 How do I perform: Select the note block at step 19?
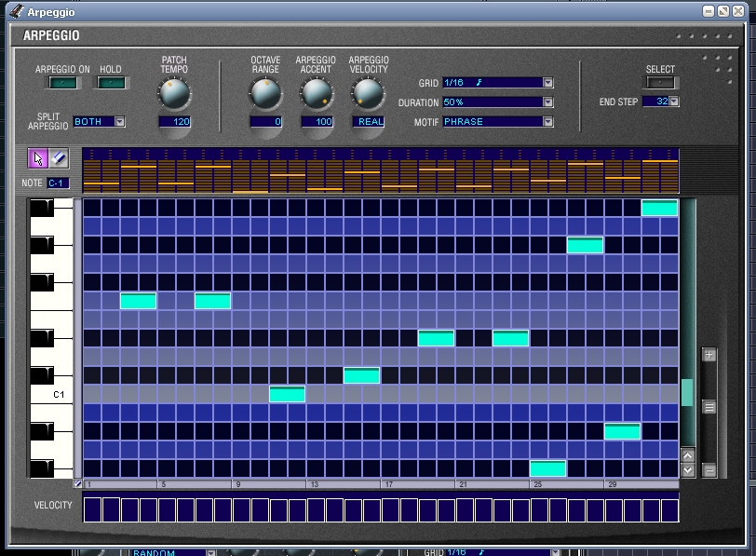coord(436,338)
